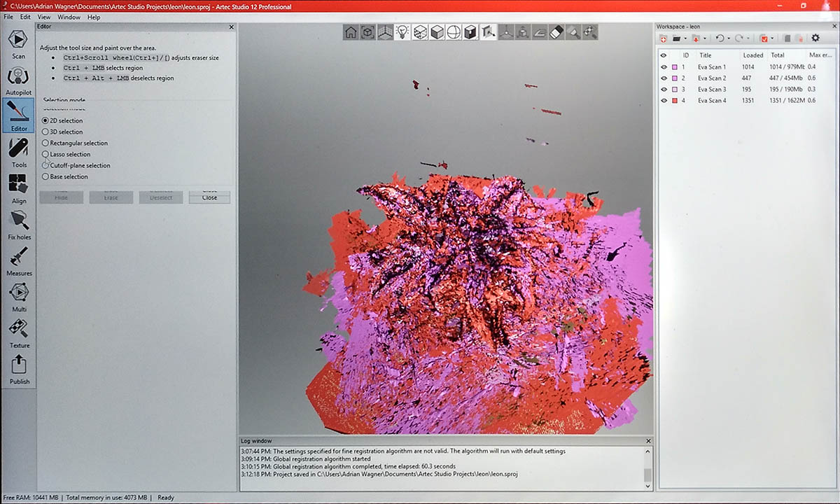Click the checkered texture brush icon
The height and width of the screenshot is (504, 840).
tap(590, 32)
